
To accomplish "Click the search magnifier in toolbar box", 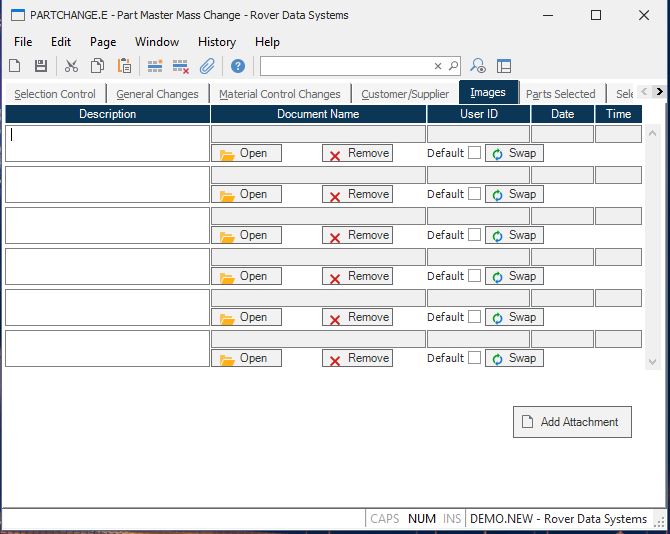I will click(x=453, y=66).
